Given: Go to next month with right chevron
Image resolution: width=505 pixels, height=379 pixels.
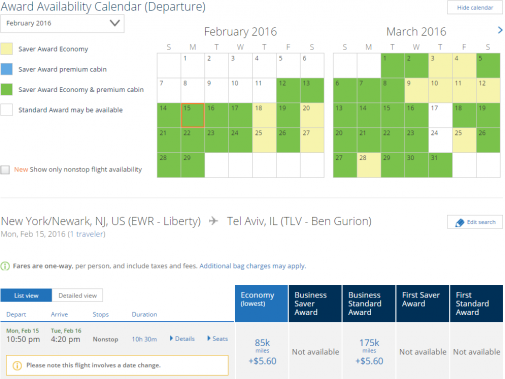Looking at the screenshot, I should [x=500, y=30].
